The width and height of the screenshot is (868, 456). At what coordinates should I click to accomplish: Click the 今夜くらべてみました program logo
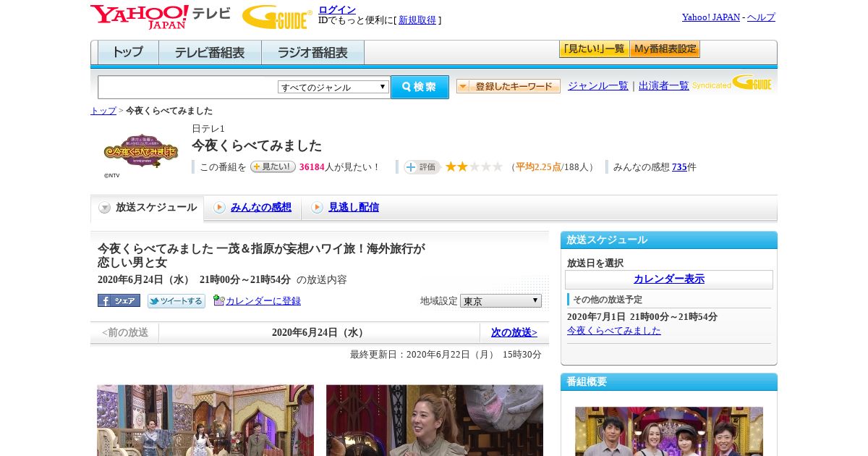click(x=140, y=151)
